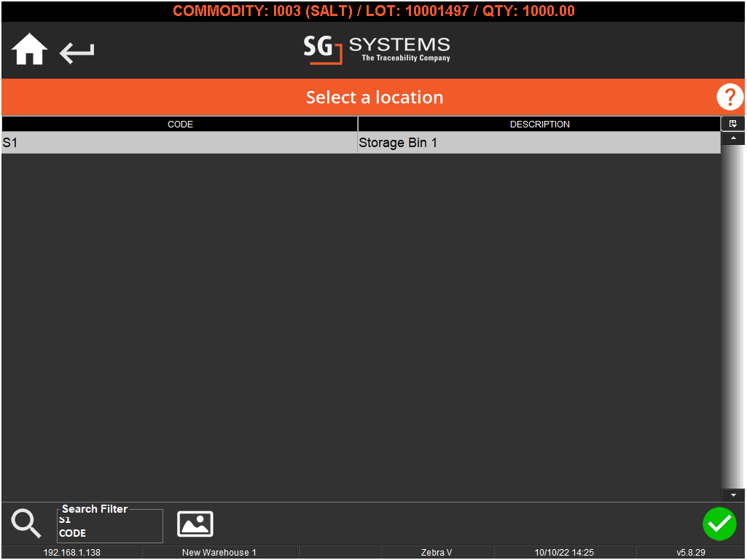This screenshot has height=560, width=747.
Task: Click the Home icon
Action: point(28,49)
